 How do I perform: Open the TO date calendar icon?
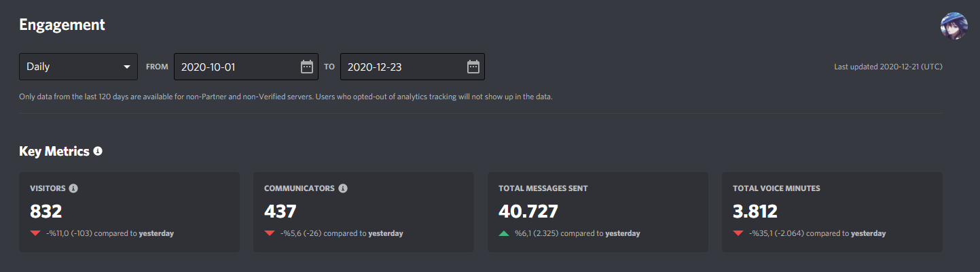coord(473,67)
